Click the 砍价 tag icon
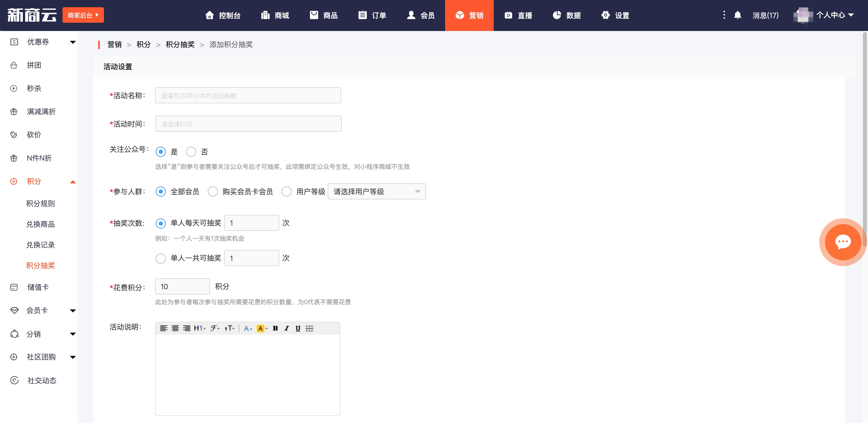 click(14, 135)
